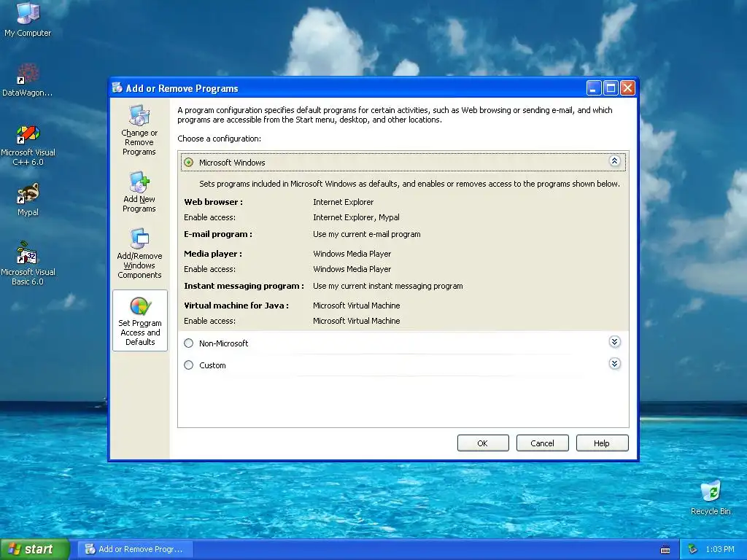The width and height of the screenshot is (747, 560).
Task: Click the system tray icon beside the clock
Action: pos(693,549)
